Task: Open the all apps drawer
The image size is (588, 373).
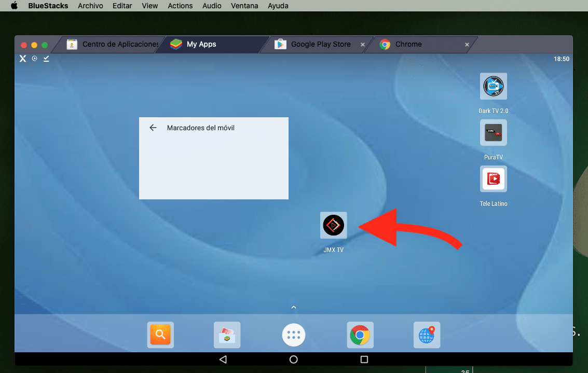Action: tap(294, 335)
